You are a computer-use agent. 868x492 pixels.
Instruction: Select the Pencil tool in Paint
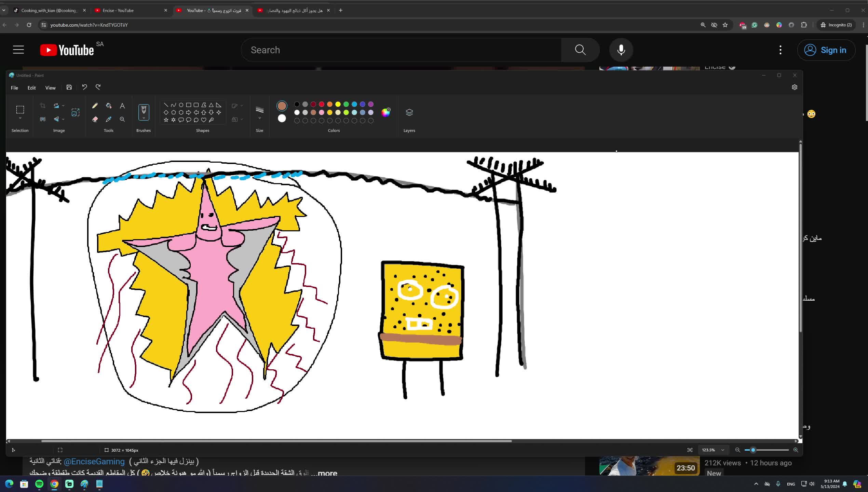[95, 106]
